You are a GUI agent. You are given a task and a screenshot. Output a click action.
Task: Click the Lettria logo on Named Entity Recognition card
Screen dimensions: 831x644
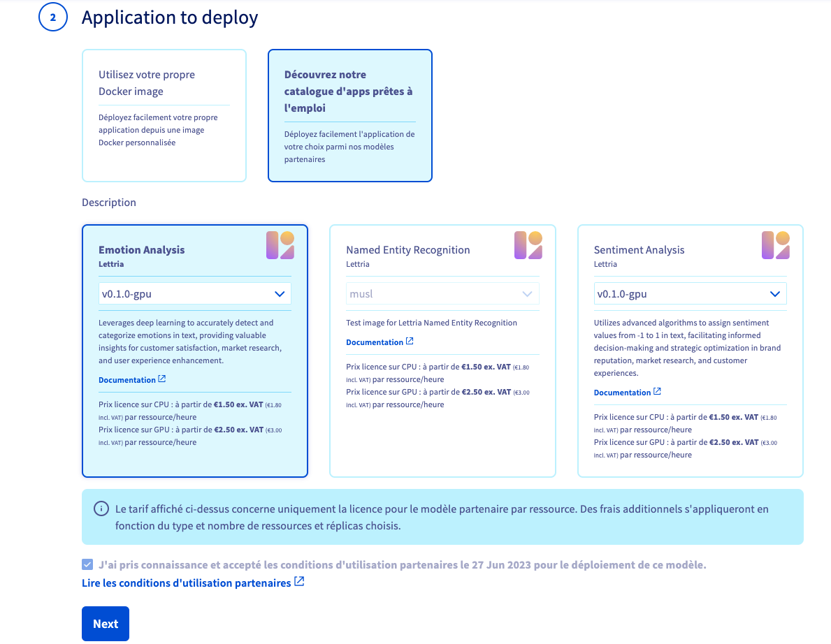pyautogui.click(x=528, y=245)
